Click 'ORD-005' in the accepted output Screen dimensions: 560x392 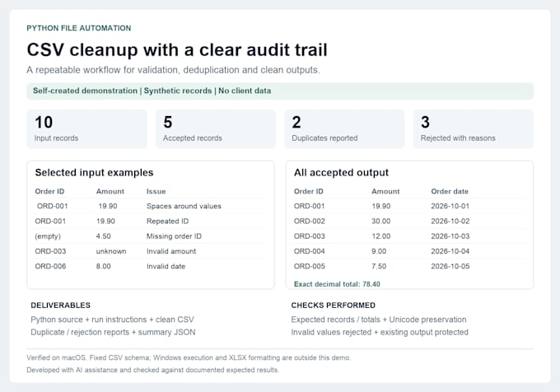pyautogui.click(x=310, y=266)
